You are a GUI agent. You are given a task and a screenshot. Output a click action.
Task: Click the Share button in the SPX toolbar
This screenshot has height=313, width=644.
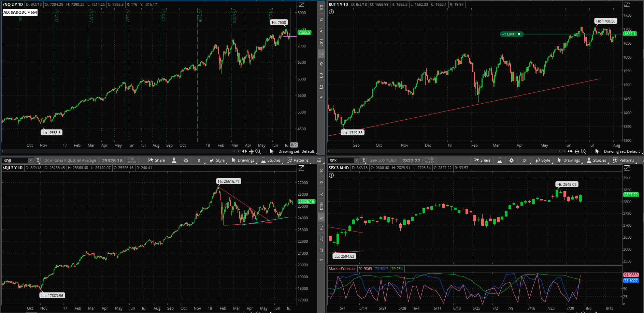coord(482,160)
